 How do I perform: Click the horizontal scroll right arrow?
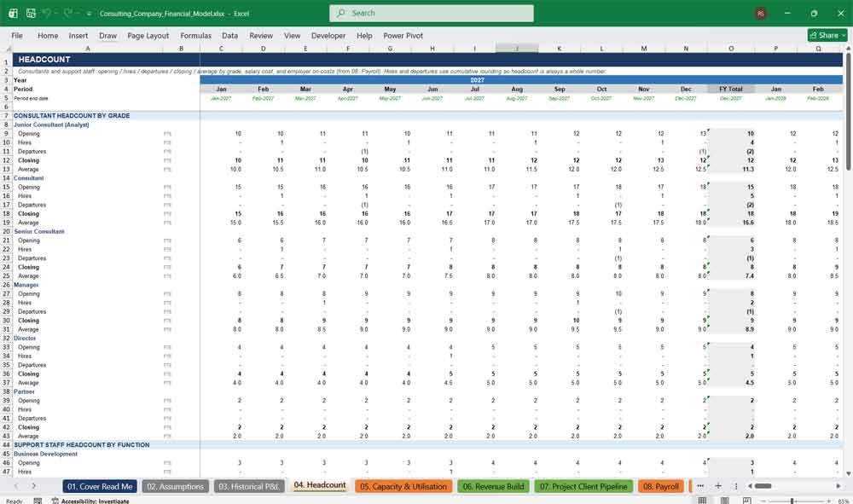tap(838, 486)
